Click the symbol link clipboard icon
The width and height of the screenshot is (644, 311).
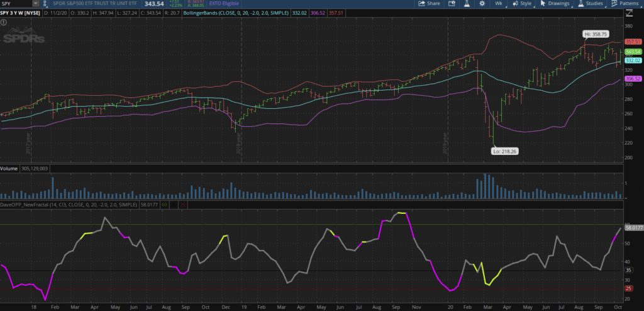pyautogui.click(x=45, y=3)
